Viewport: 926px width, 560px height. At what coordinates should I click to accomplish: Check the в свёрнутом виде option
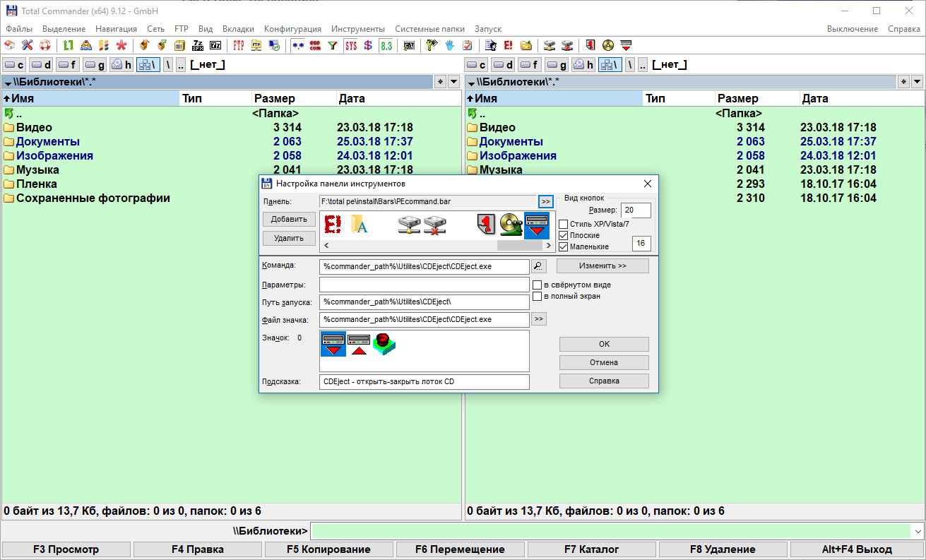537,285
